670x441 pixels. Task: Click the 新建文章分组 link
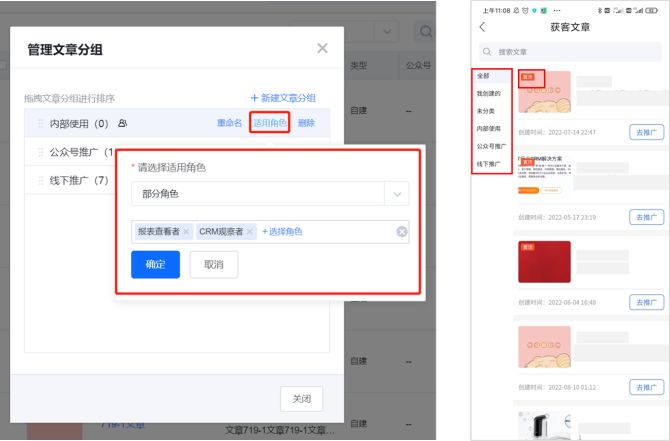pyautogui.click(x=283, y=98)
